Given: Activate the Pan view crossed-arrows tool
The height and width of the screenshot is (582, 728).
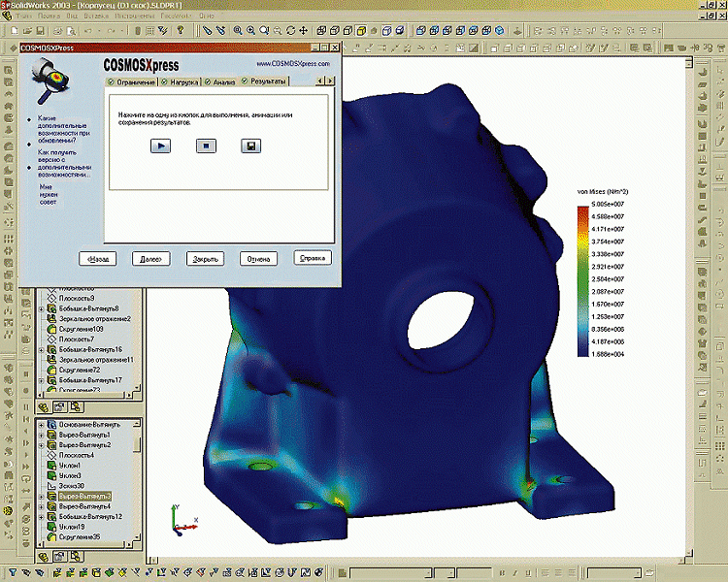Looking at the screenshot, I should point(303,31).
